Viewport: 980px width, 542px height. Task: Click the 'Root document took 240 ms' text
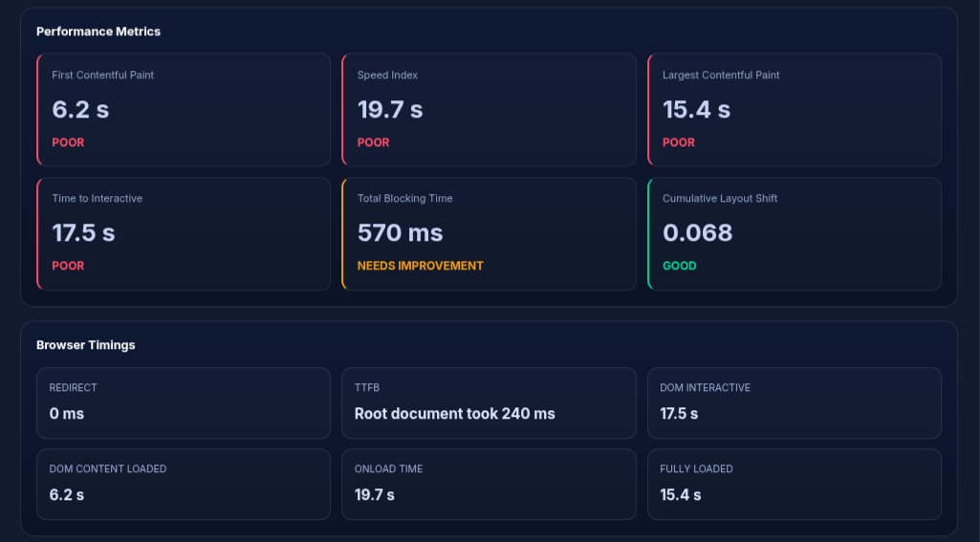tap(454, 414)
